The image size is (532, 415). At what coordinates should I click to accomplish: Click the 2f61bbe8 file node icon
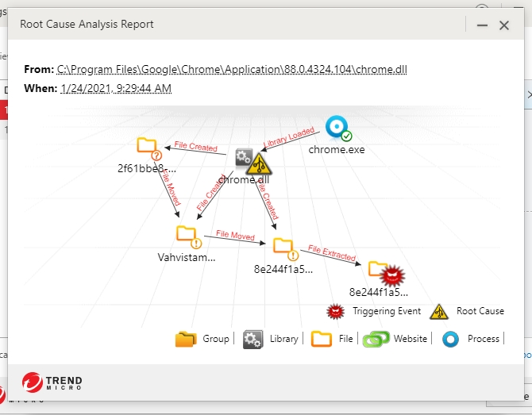coord(149,148)
